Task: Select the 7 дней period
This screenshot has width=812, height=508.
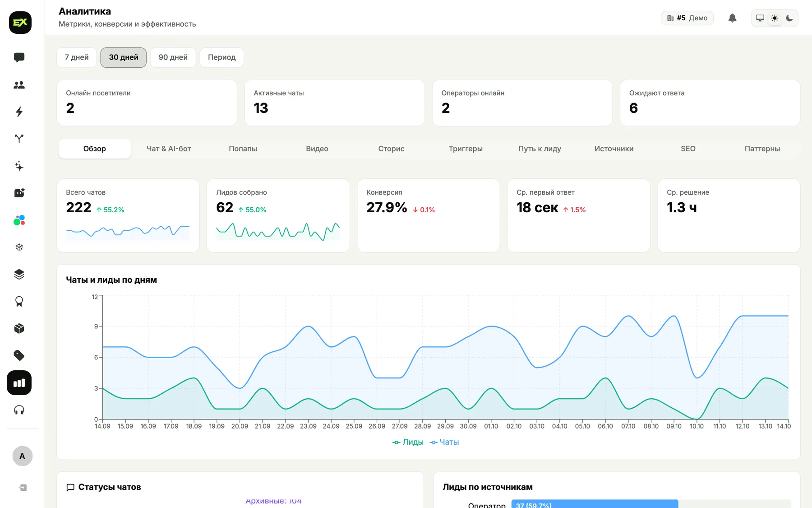Action: point(77,57)
